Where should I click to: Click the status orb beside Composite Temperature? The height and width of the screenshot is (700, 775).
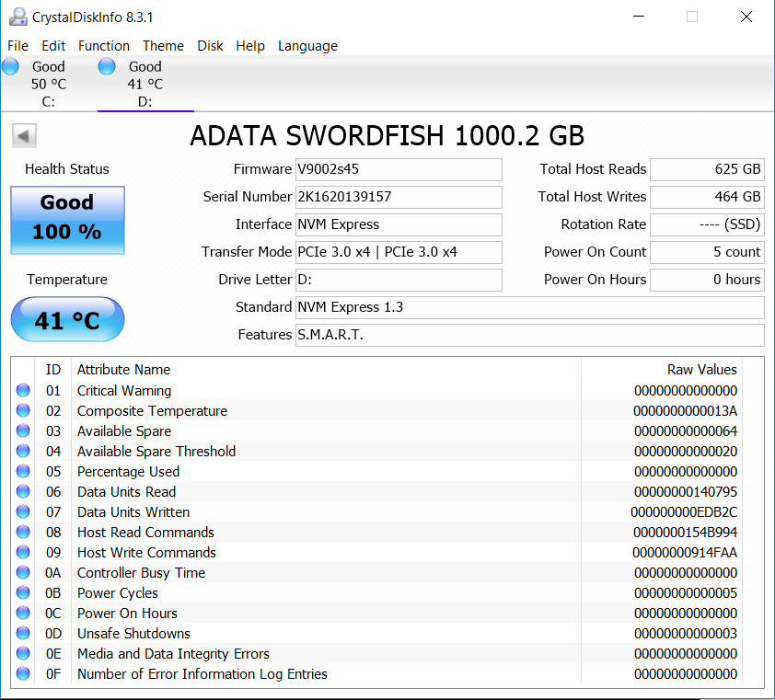(23, 411)
